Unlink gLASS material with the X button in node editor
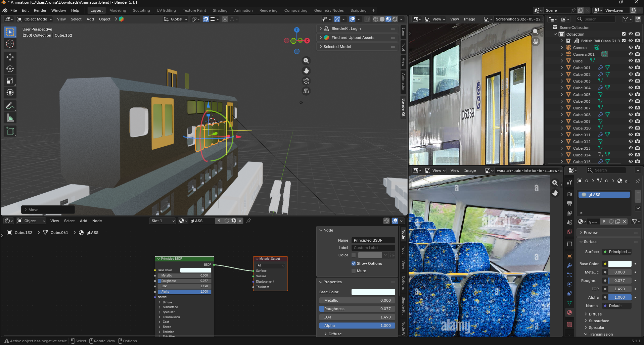The width and height of the screenshot is (644, 345). (240, 221)
